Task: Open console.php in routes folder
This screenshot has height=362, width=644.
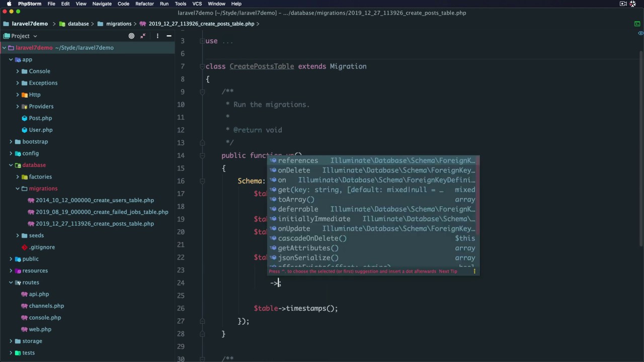Action: 45,318
